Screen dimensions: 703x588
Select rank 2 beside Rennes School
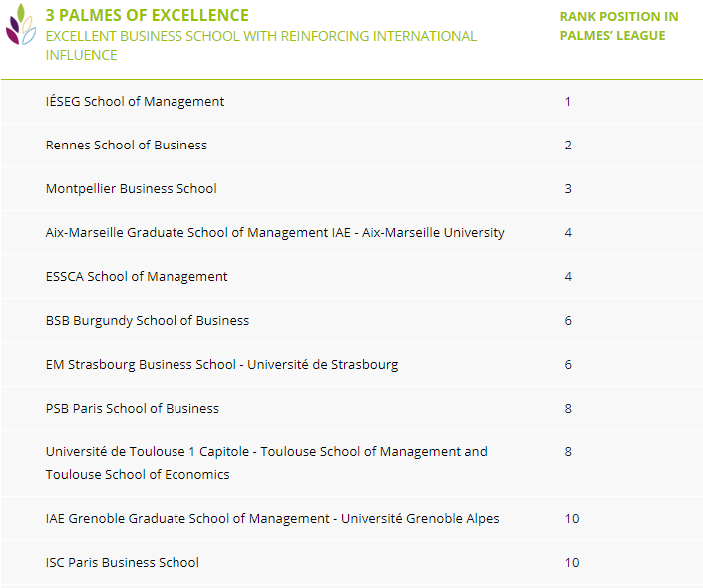click(568, 145)
